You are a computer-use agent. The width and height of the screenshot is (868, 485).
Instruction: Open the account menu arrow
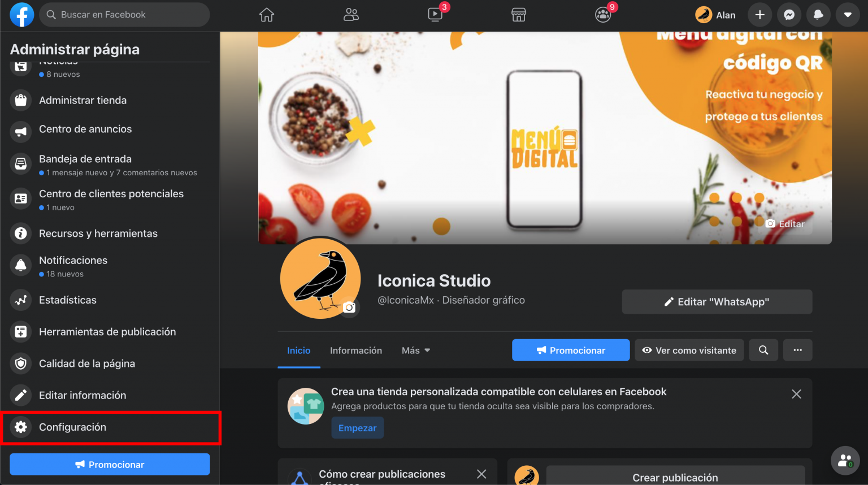click(848, 15)
